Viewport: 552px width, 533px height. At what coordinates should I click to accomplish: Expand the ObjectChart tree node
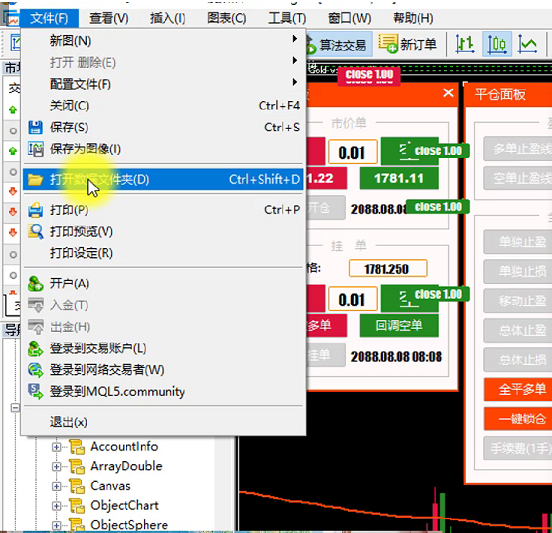click(x=56, y=506)
